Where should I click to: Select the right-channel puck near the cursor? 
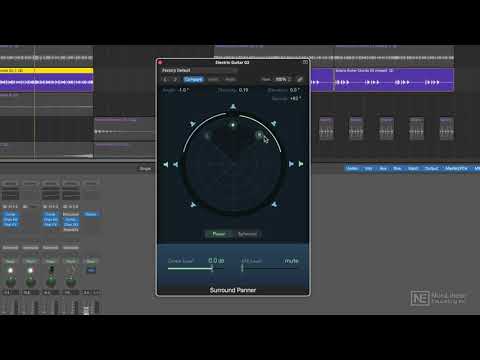point(259,135)
